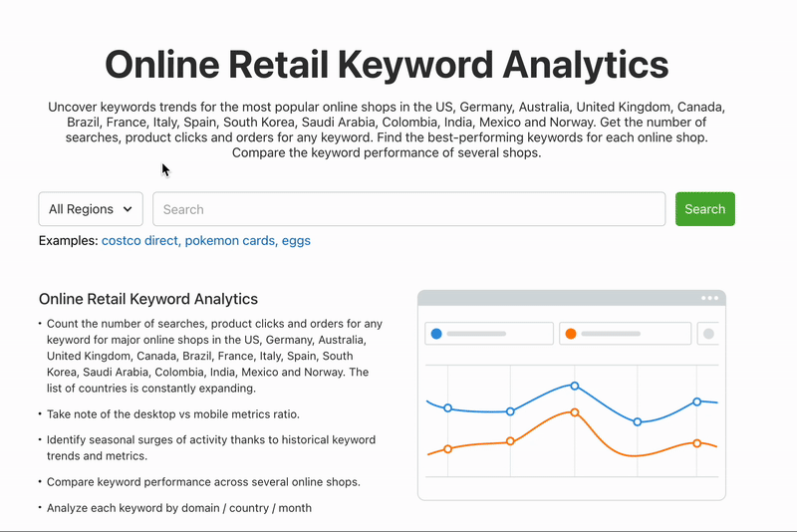Screen dimensions: 797x532
Task: Click into the Search keyword input field
Action: click(408, 209)
